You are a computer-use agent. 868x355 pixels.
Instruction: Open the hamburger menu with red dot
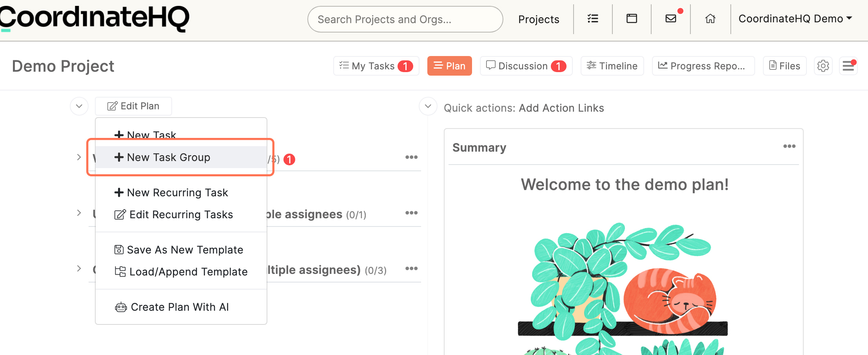pyautogui.click(x=848, y=66)
